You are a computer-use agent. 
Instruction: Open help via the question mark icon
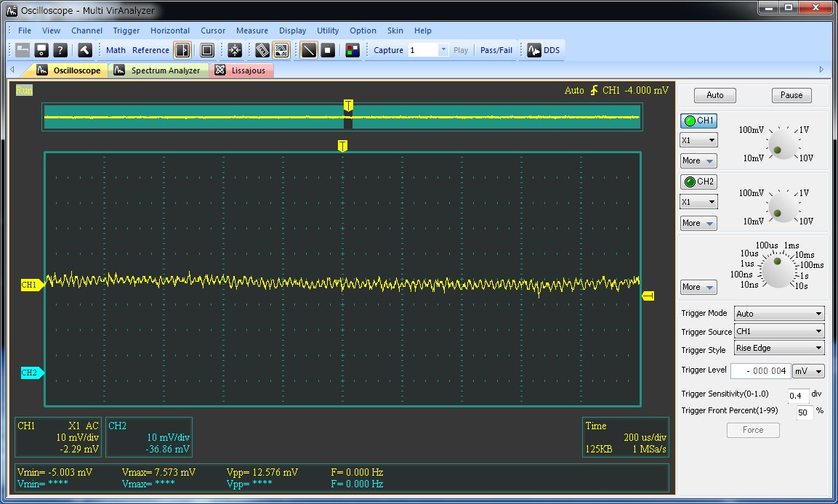click(60, 50)
